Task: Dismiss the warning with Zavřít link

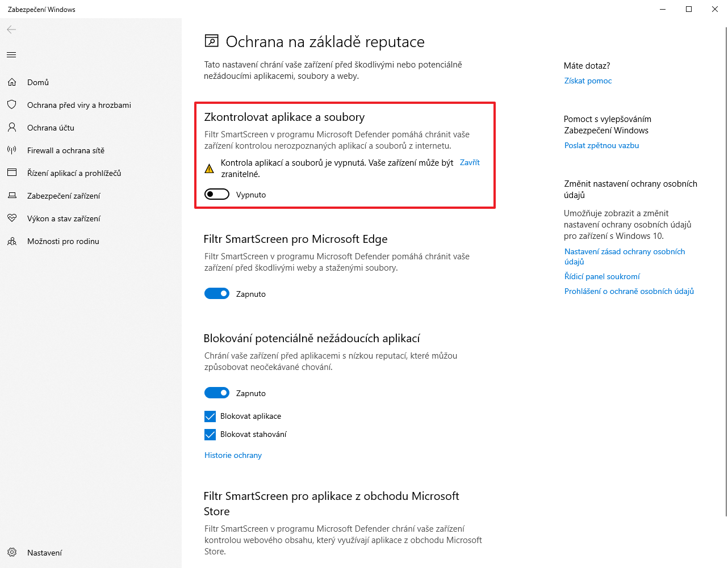Action: (470, 162)
